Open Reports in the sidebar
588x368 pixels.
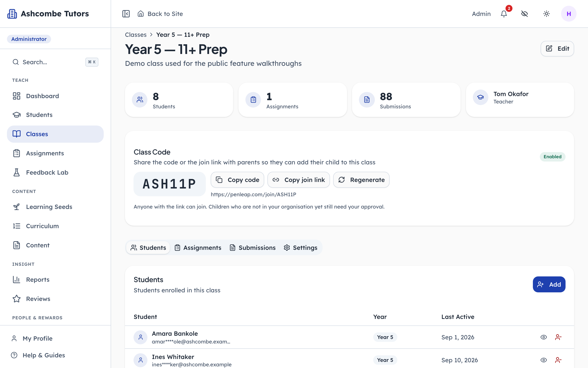click(x=55, y=280)
